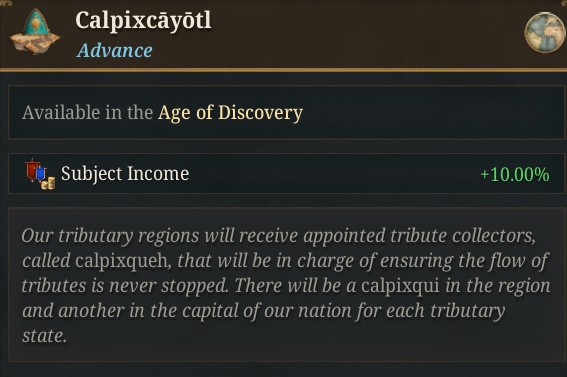Select the Subject Income label
Image resolution: width=567 pixels, height=377 pixels.
click(125, 173)
